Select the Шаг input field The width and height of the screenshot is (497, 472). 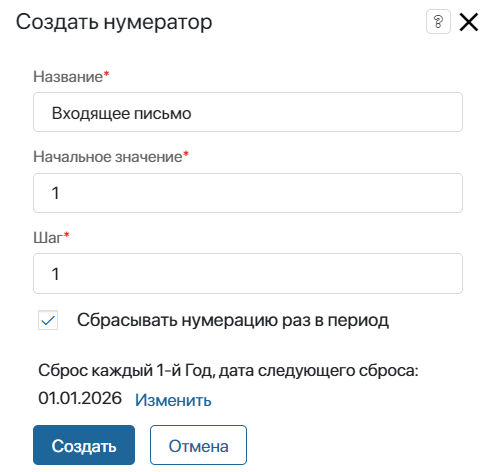point(248,274)
